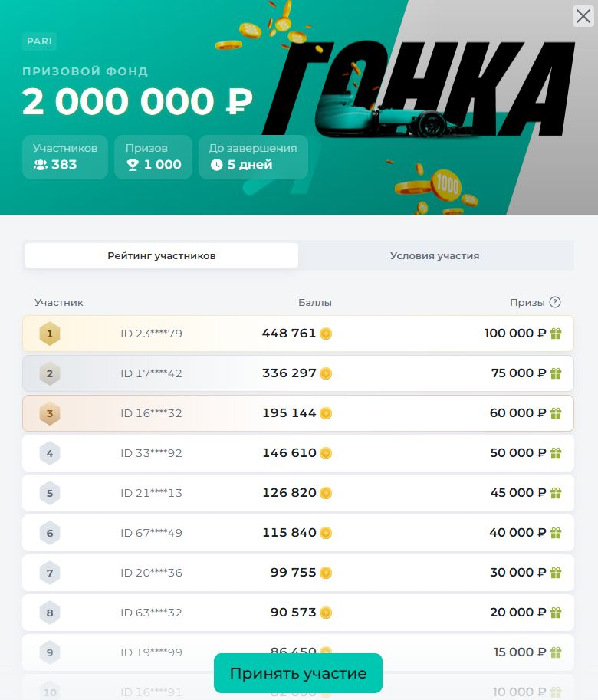Click the gift icon in third place row
The image size is (598, 700).
coord(556,413)
